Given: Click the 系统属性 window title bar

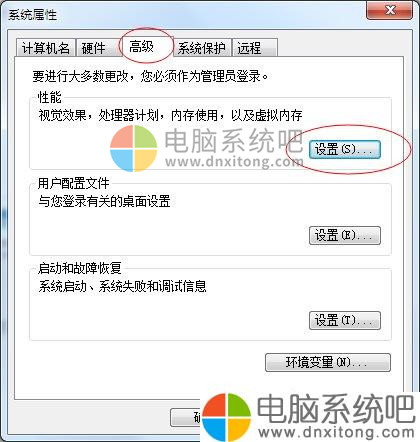Looking at the screenshot, I should pyautogui.click(x=187, y=14).
